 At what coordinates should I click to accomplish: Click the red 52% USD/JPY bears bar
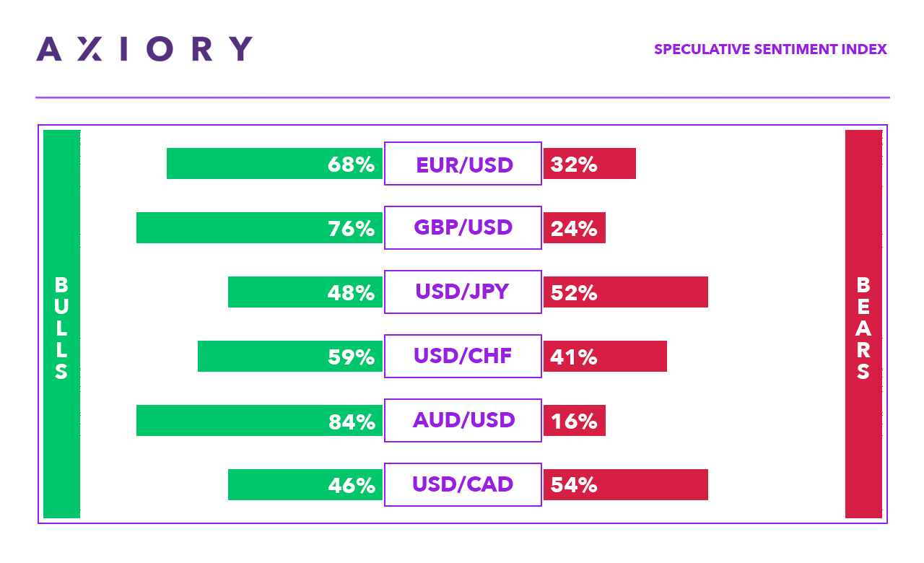626,292
